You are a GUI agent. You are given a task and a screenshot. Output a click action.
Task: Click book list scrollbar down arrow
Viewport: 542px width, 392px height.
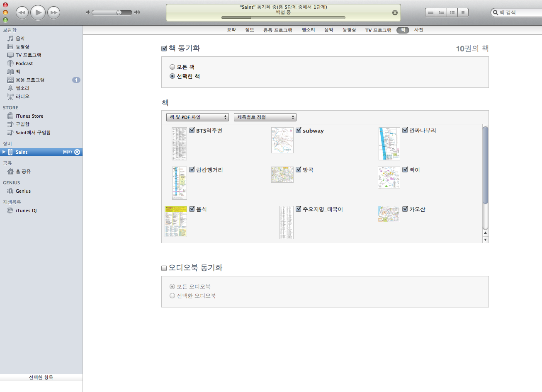[x=486, y=240]
